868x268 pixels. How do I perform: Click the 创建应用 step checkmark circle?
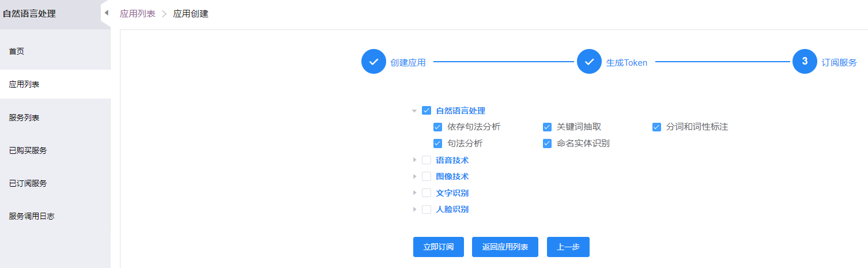[x=373, y=62]
